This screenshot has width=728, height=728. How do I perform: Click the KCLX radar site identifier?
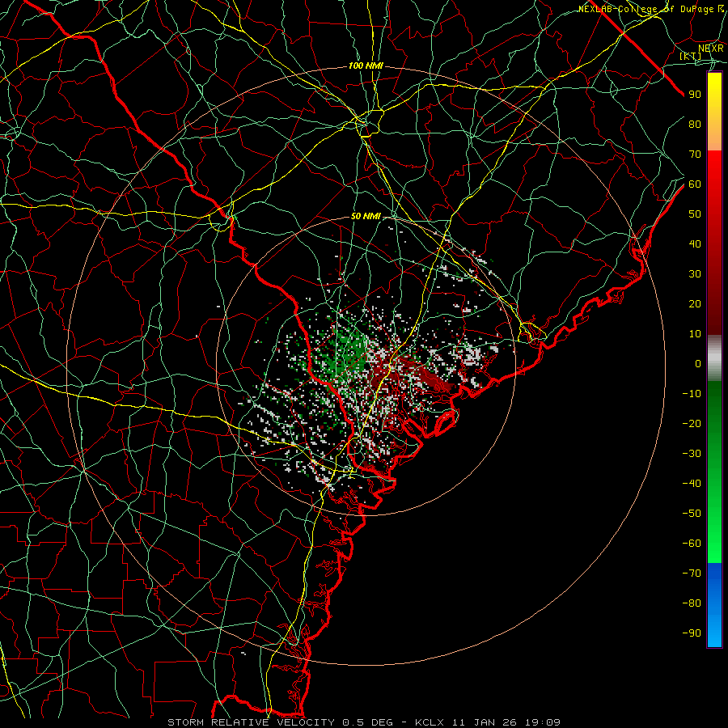click(430, 722)
